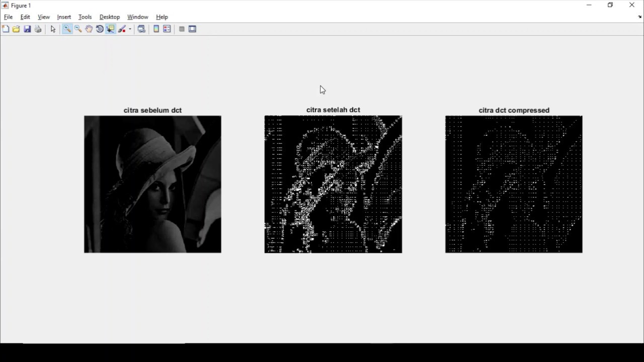Click the Link Plot icon
This screenshot has height=362, width=644.
click(141, 29)
